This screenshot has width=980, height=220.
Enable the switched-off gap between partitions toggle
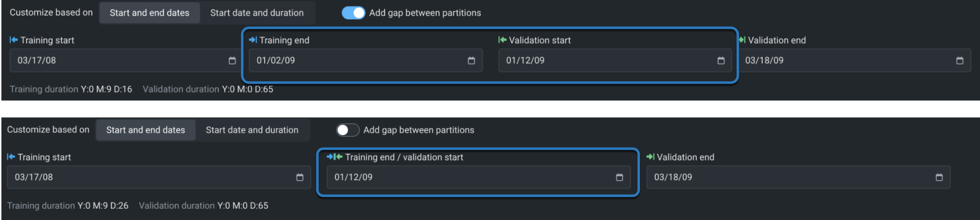[347, 130]
